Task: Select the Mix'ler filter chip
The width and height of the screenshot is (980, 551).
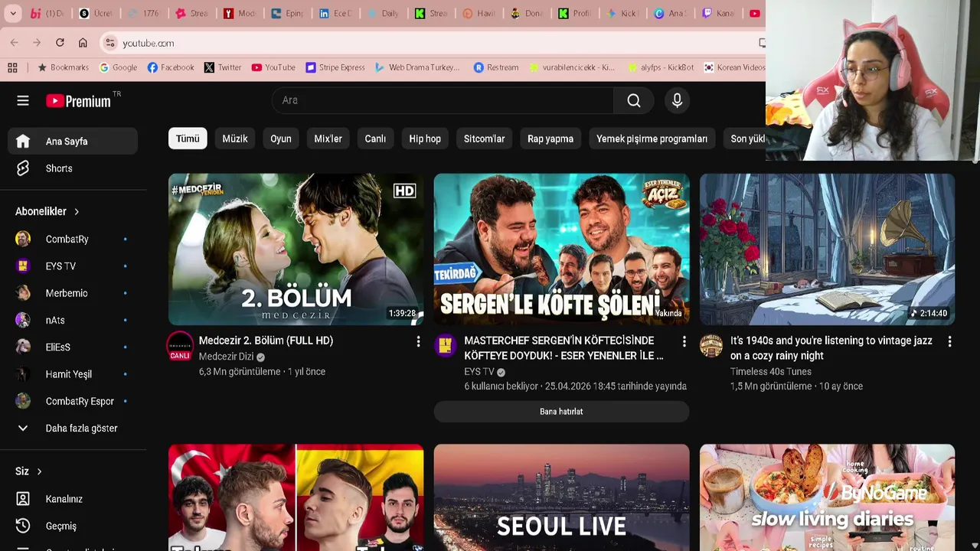Action: pos(328,139)
